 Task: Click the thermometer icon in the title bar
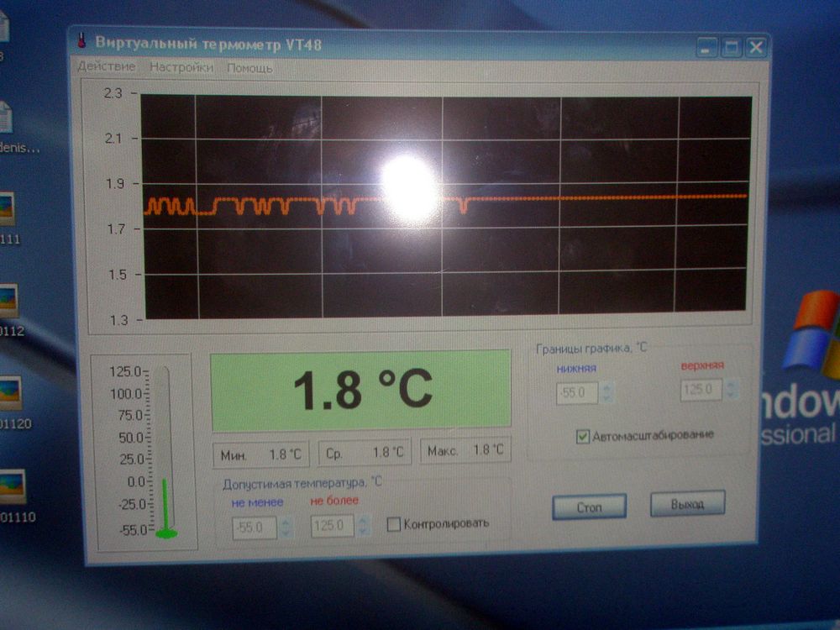tap(81, 40)
